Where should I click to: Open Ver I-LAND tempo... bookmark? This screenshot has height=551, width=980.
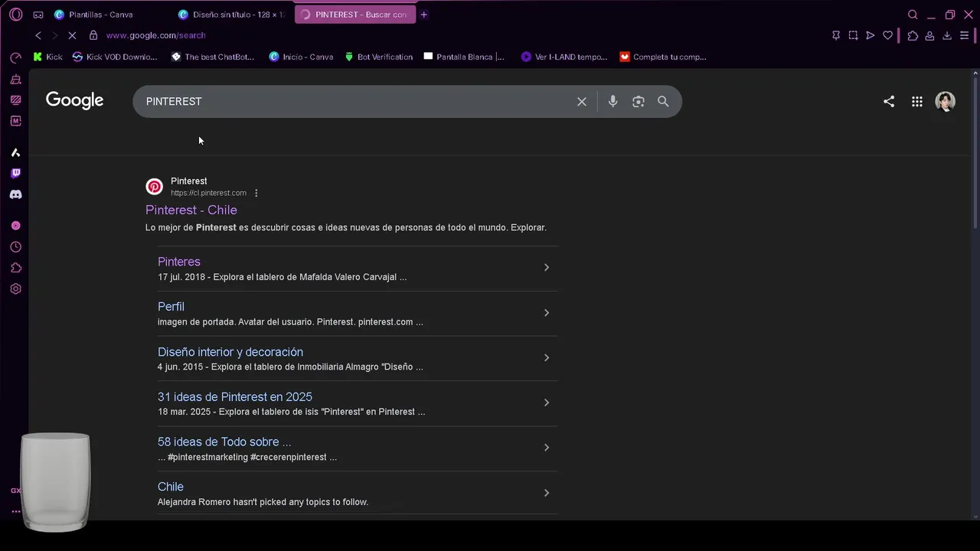[x=564, y=57]
